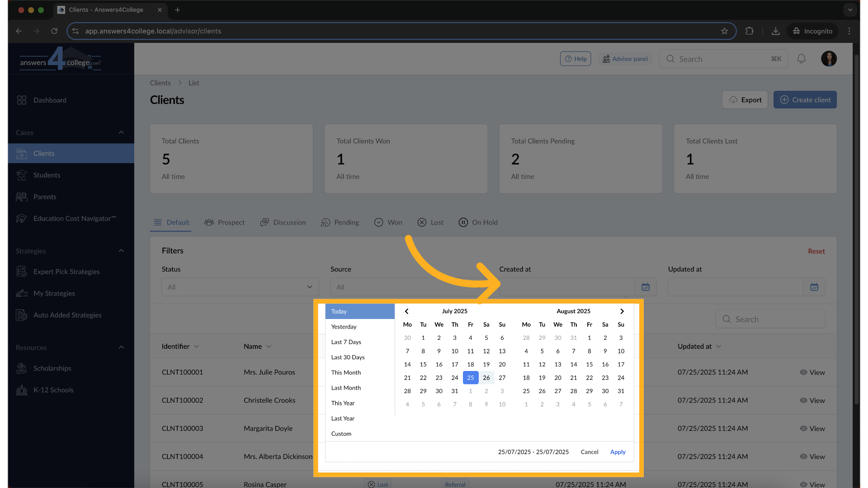Image resolution: width=868 pixels, height=488 pixels.
Task: Collapse the Cases section in sidebar
Action: tap(121, 132)
